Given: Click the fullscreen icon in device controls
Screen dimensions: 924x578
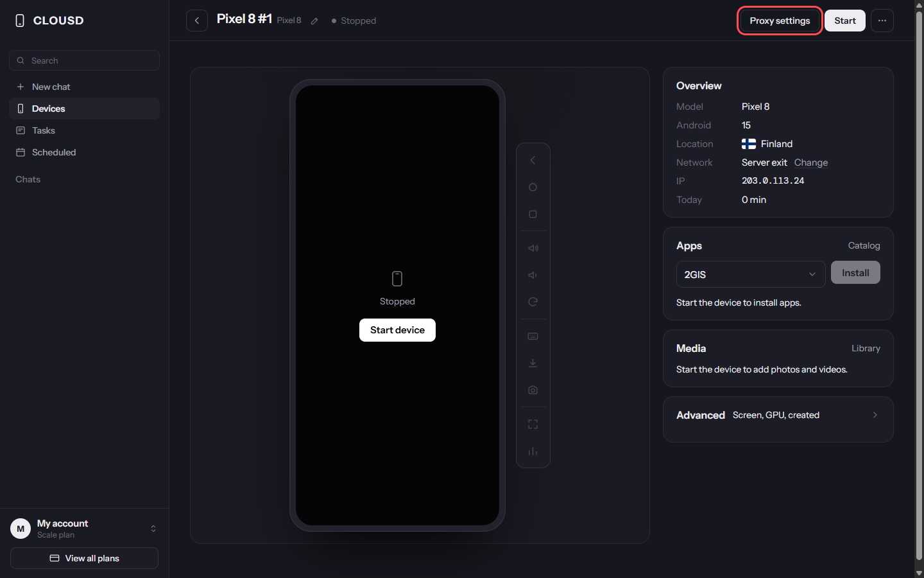Looking at the screenshot, I should pyautogui.click(x=533, y=424).
